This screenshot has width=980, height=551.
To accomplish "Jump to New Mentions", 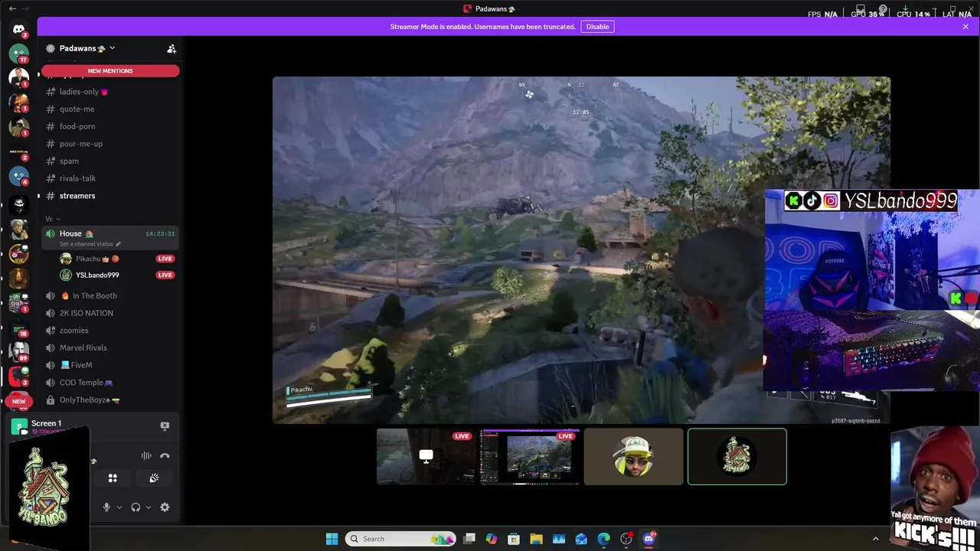I will pos(110,70).
